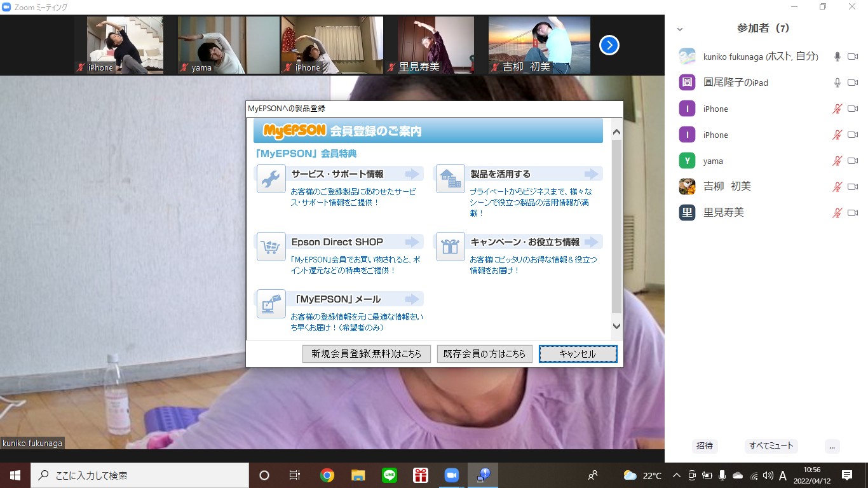Click 既存会員の方はこちら button
This screenshot has height=488, width=868.
pyautogui.click(x=485, y=354)
